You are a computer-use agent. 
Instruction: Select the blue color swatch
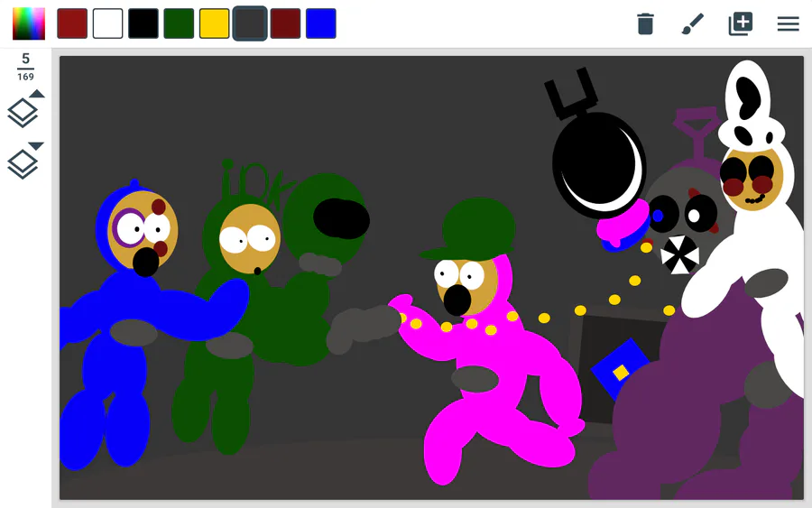[x=321, y=23]
